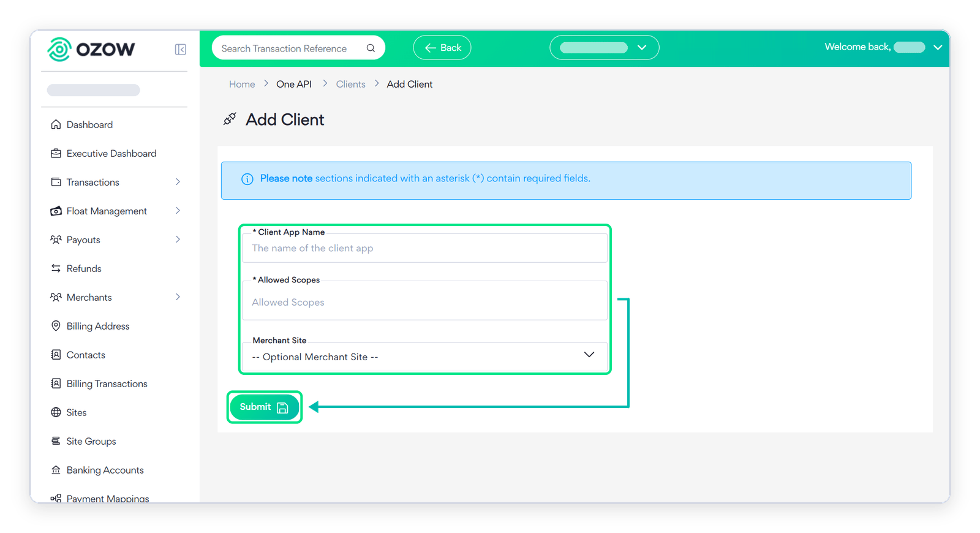The image size is (980, 533).
Task: Click the One API breadcrumb
Action: (x=294, y=85)
